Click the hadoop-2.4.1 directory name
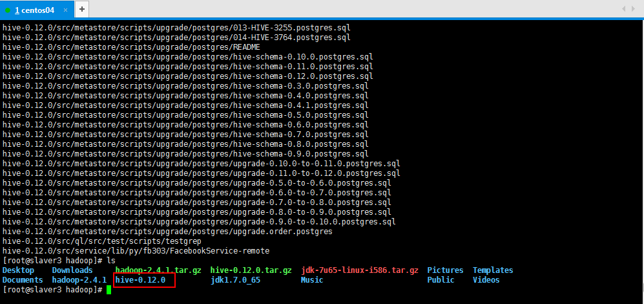Screen dimensions: 644x304 pyautogui.click(x=79, y=280)
